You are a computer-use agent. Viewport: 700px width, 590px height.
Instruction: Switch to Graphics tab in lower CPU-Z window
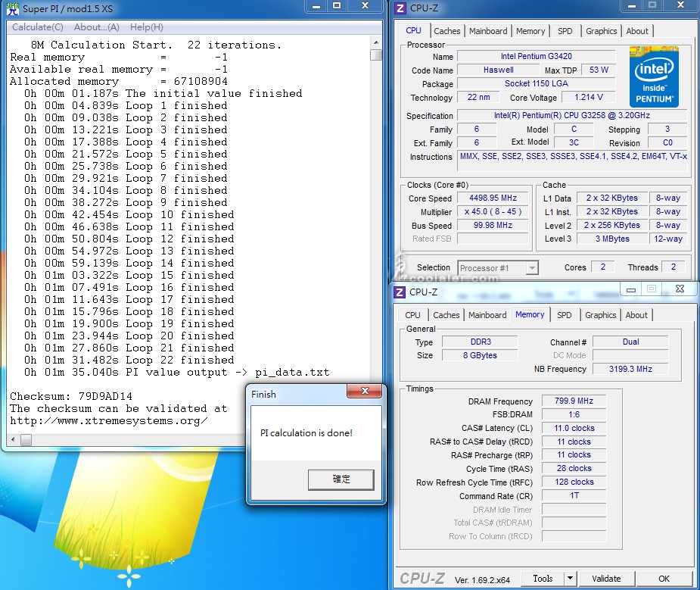click(x=600, y=315)
